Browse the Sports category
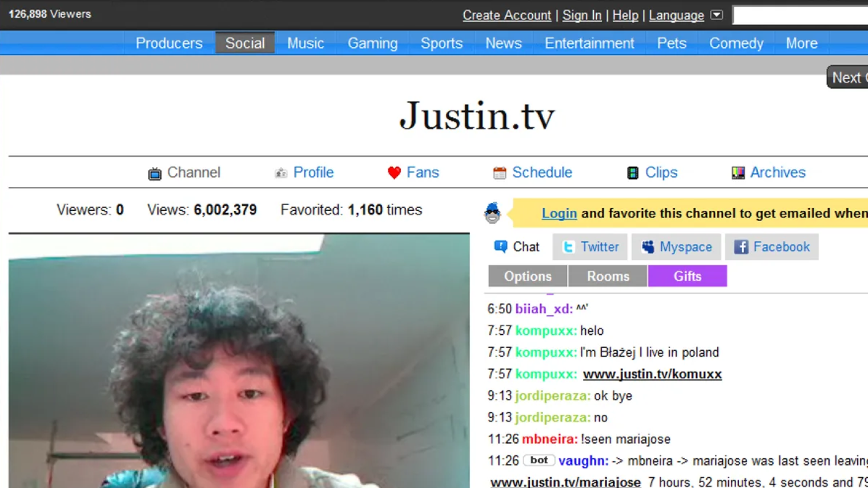868x488 pixels. click(x=441, y=43)
